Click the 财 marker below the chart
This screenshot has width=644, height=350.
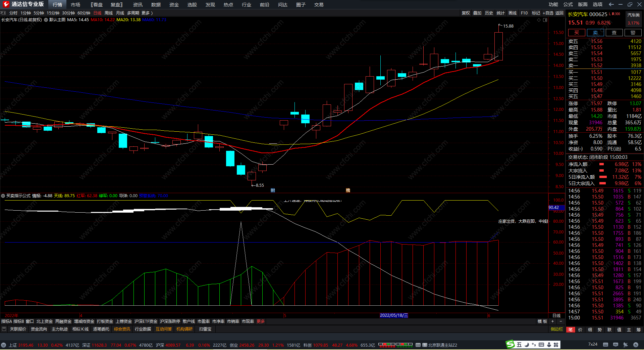coord(273,190)
